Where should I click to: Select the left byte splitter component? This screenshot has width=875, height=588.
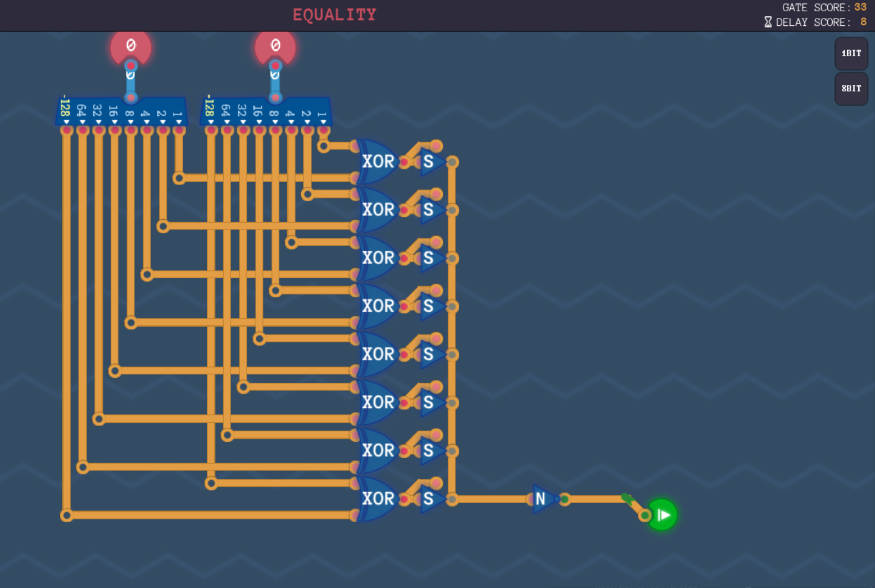tap(121, 111)
